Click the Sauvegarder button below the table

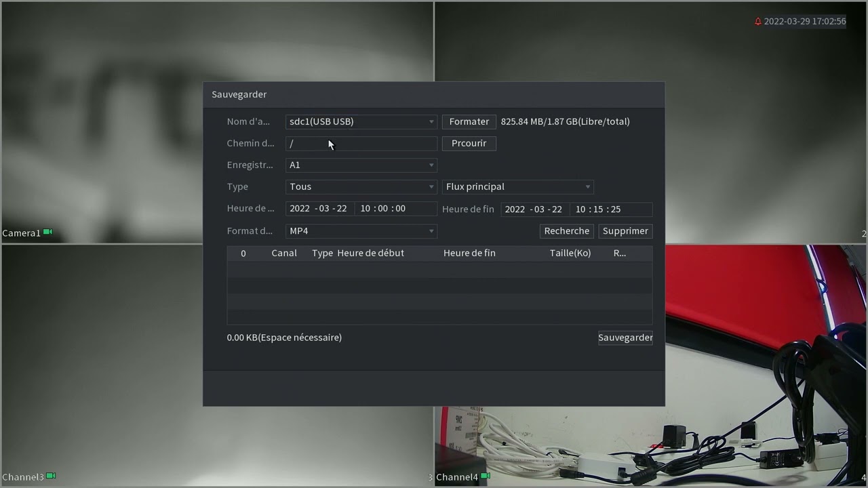[625, 337]
